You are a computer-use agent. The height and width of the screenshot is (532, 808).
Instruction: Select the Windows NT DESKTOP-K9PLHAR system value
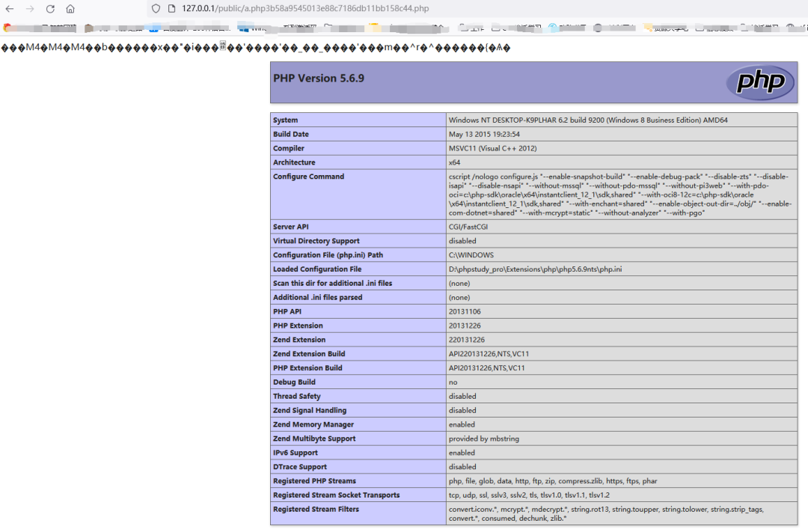click(x=588, y=120)
